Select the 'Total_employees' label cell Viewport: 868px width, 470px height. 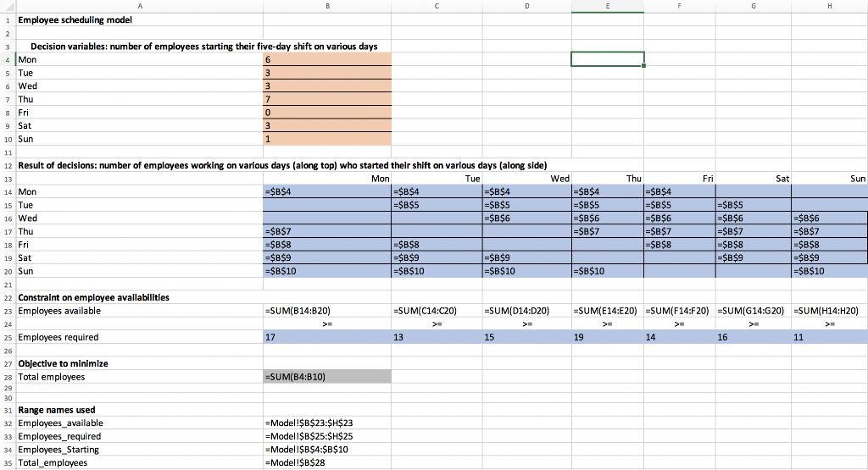click(140, 463)
